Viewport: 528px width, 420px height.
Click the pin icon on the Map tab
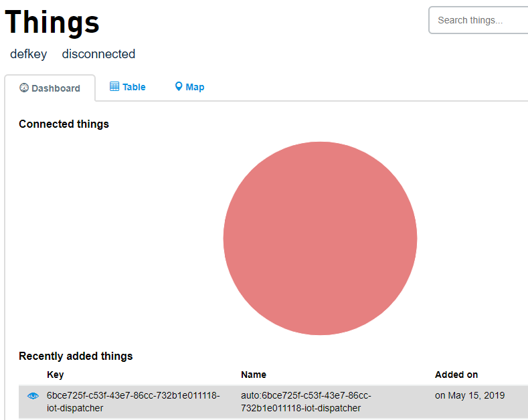pos(179,87)
